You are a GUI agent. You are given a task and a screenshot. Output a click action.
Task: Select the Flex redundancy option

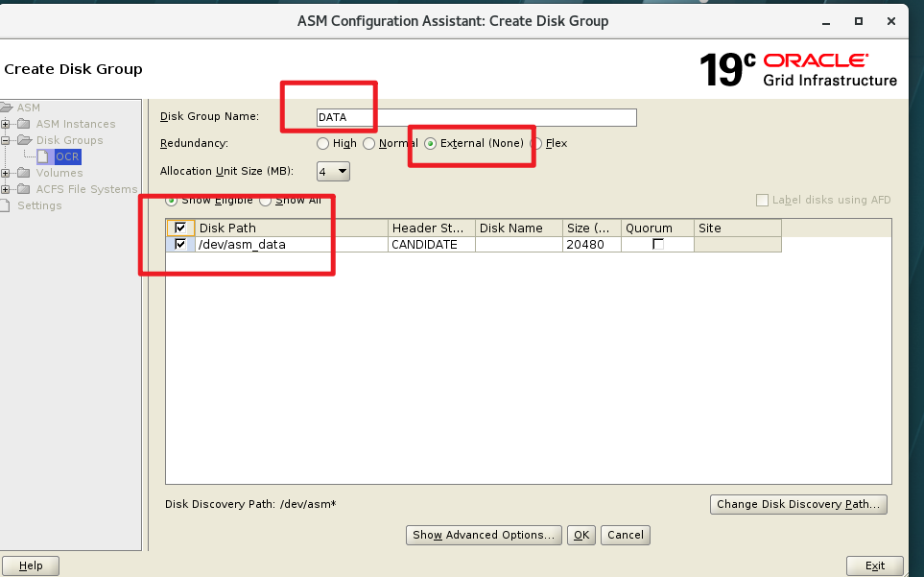click(536, 143)
